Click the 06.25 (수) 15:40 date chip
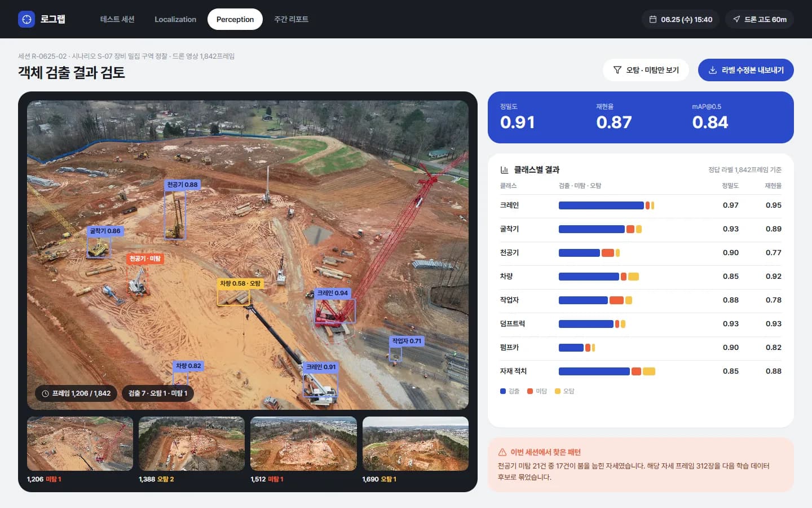The width and height of the screenshot is (812, 508). [x=681, y=19]
